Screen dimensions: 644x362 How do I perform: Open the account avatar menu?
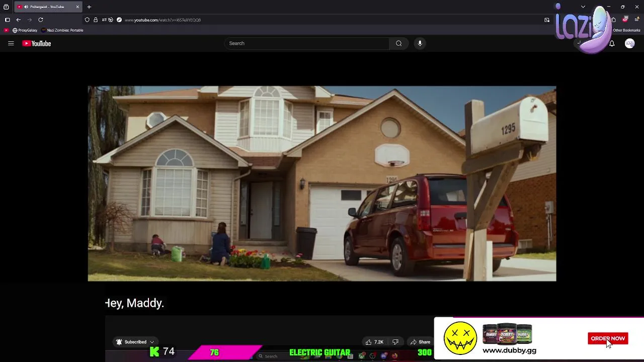pyautogui.click(x=629, y=44)
